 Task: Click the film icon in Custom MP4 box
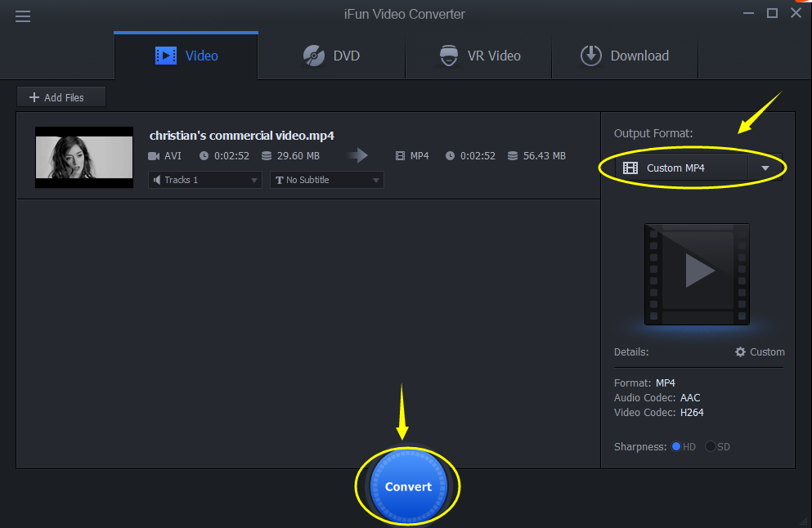tap(630, 168)
